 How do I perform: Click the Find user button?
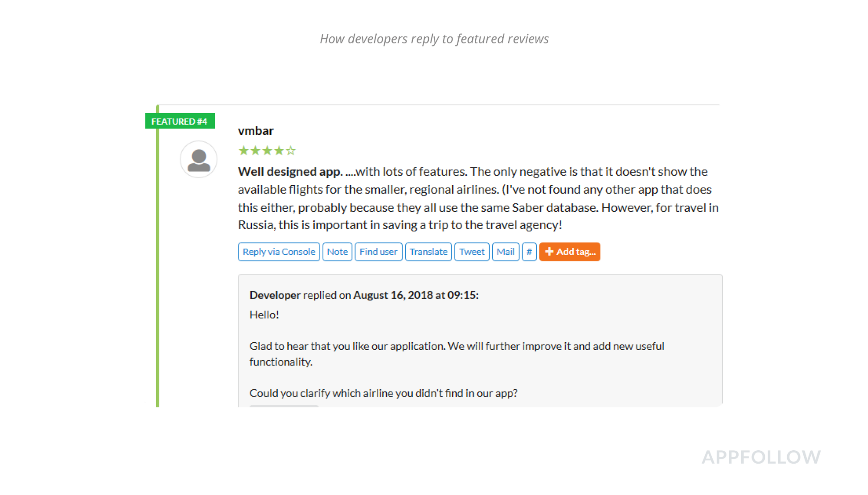tap(378, 252)
